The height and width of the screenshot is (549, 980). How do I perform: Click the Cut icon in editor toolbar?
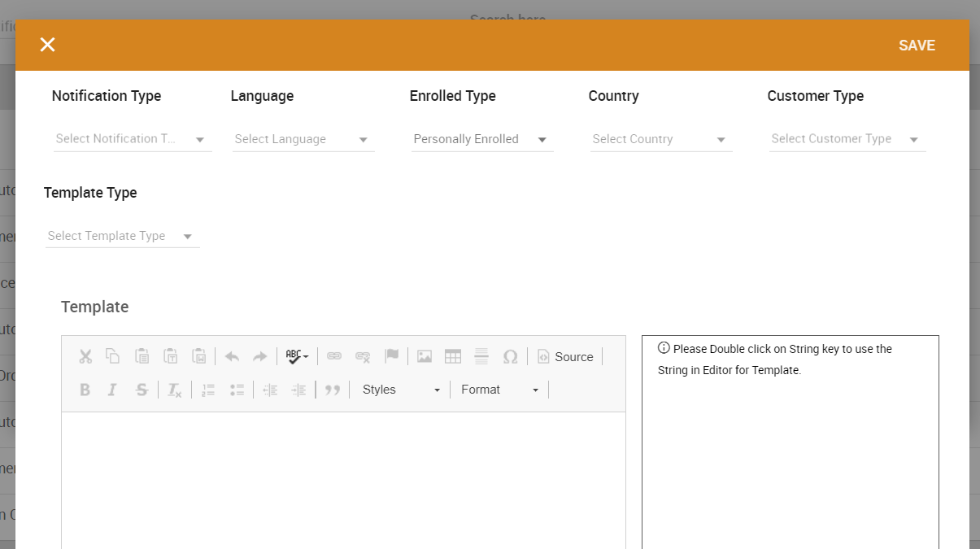click(x=85, y=356)
